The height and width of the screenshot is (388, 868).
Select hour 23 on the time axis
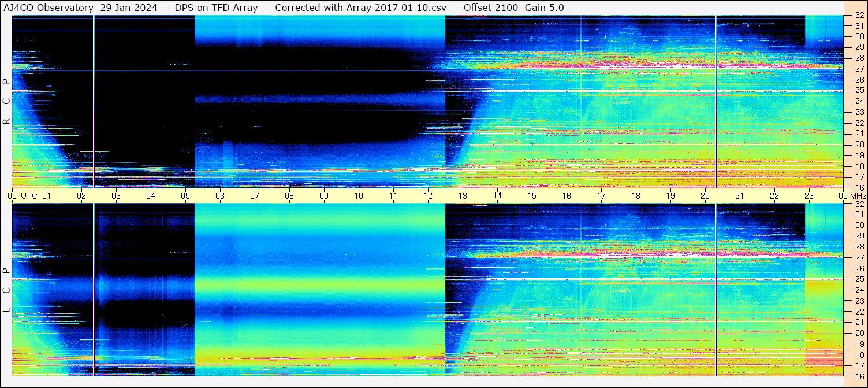click(x=809, y=196)
